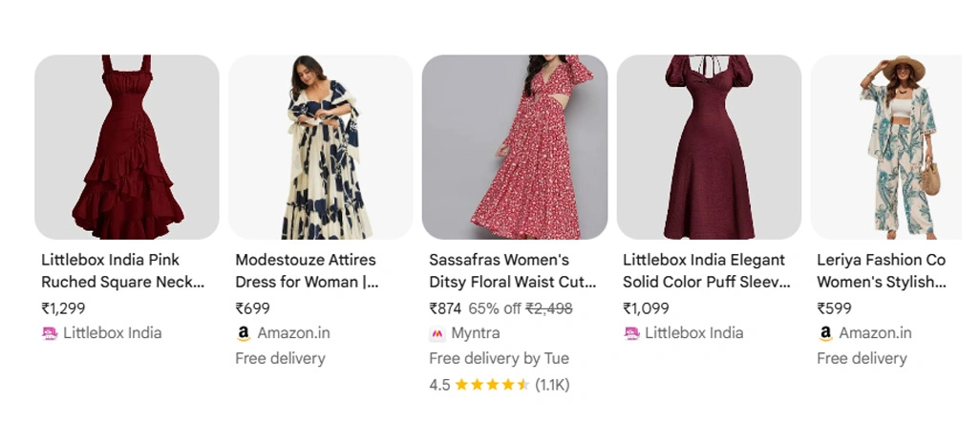Open the red floral waist cut-out dress image
The height and width of the screenshot is (445, 980).
point(515,147)
